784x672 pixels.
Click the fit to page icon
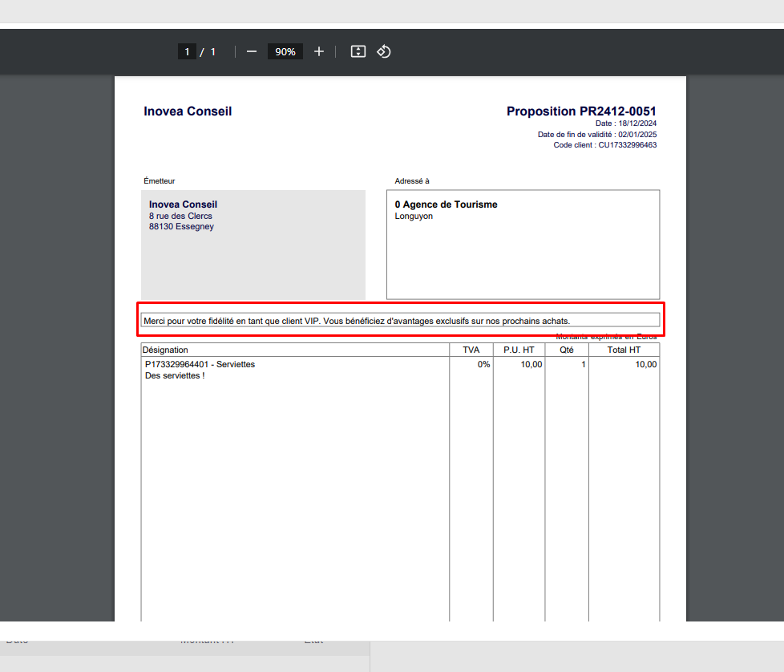click(x=358, y=51)
